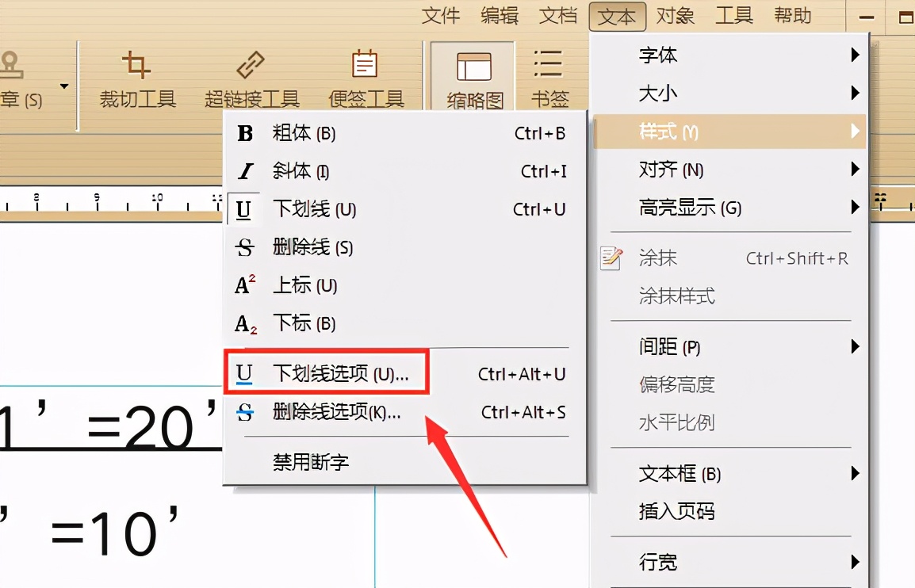Open the 文件 menu
Viewport: 915px width, 588px height.
click(442, 16)
